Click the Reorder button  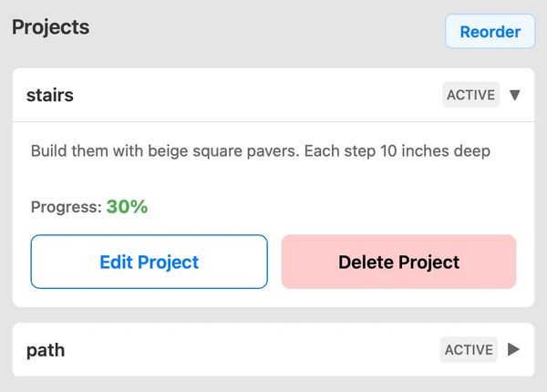point(490,32)
